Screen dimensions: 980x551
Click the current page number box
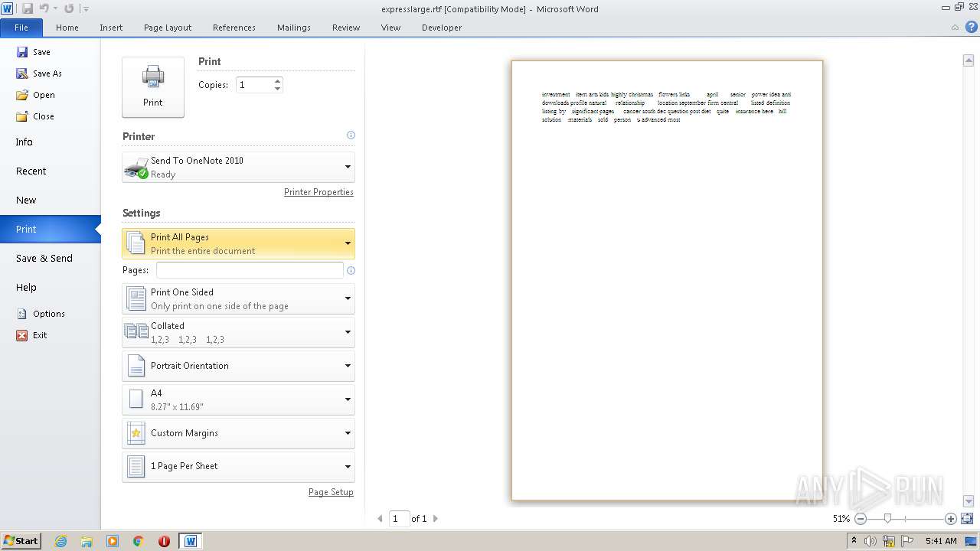[400, 519]
